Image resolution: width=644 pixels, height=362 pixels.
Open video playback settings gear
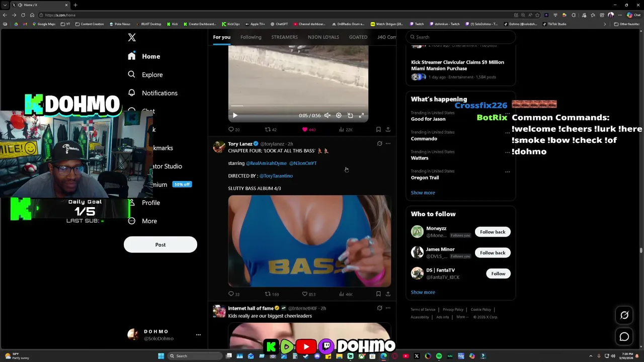[x=339, y=115]
